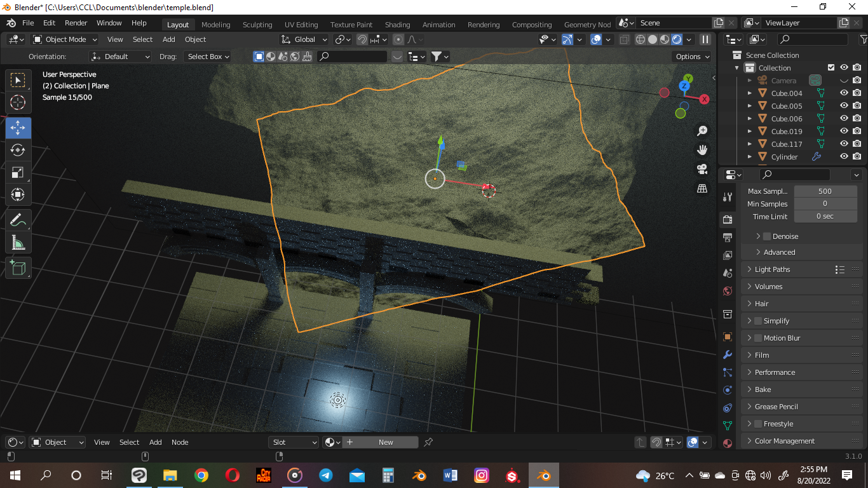The height and width of the screenshot is (488, 868).
Task: Select the Annotate tool
Action: (18, 220)
